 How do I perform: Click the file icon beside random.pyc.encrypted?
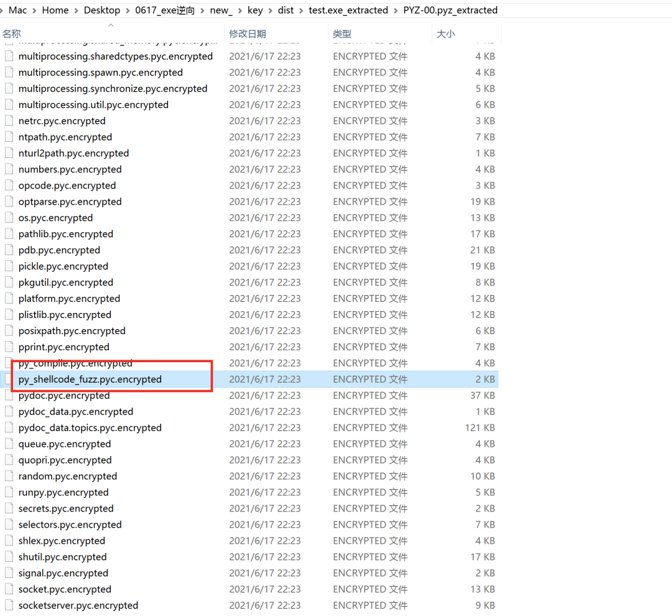(x=9, y=476)
